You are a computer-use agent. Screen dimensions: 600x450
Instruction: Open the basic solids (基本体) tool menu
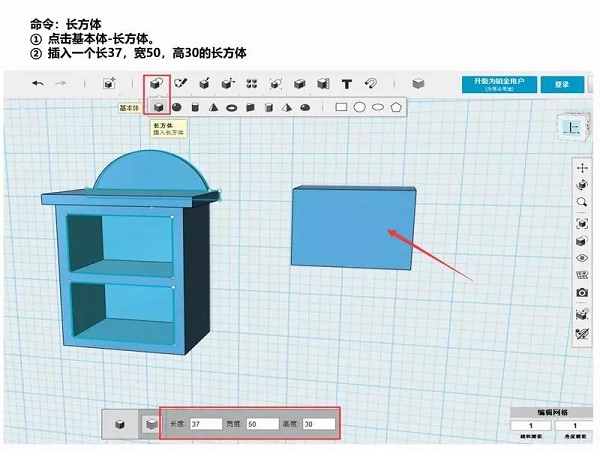(x=157, y=84)
